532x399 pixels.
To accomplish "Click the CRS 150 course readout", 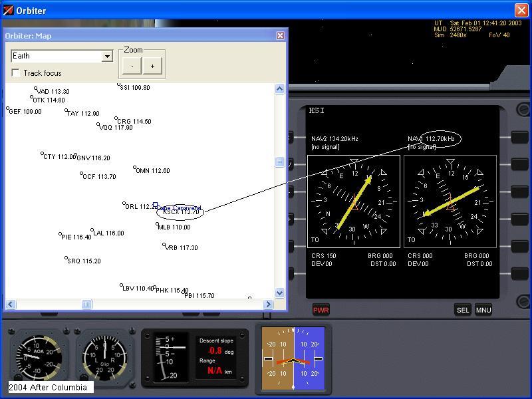I will click(324, 256).
